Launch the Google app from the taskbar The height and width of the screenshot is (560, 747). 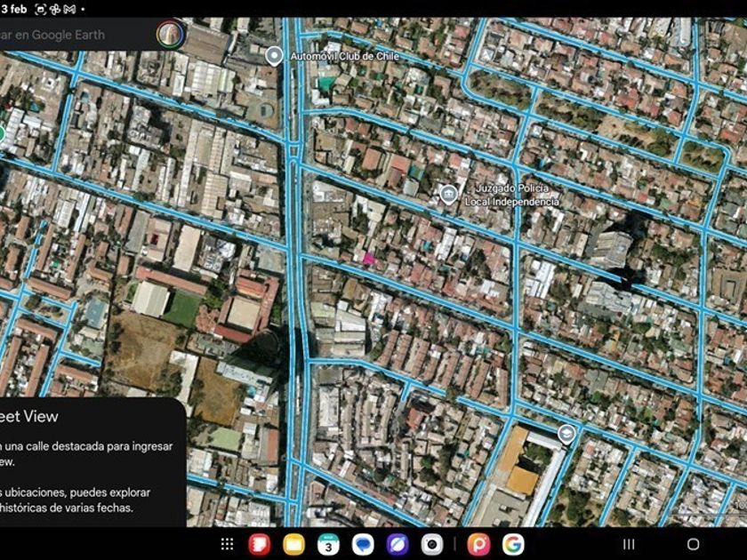tap(512, 544)
